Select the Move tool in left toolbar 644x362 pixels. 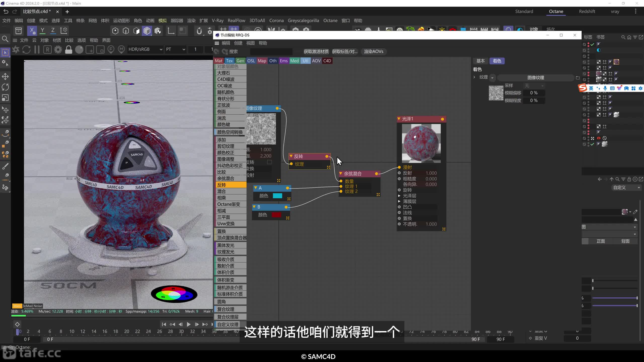5,76
